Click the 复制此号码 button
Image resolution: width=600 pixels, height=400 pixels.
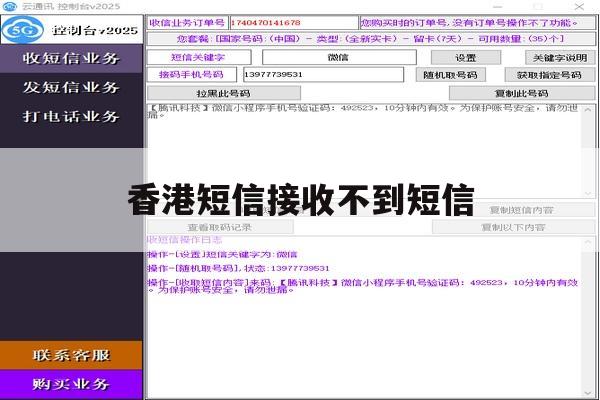point(522,93)
